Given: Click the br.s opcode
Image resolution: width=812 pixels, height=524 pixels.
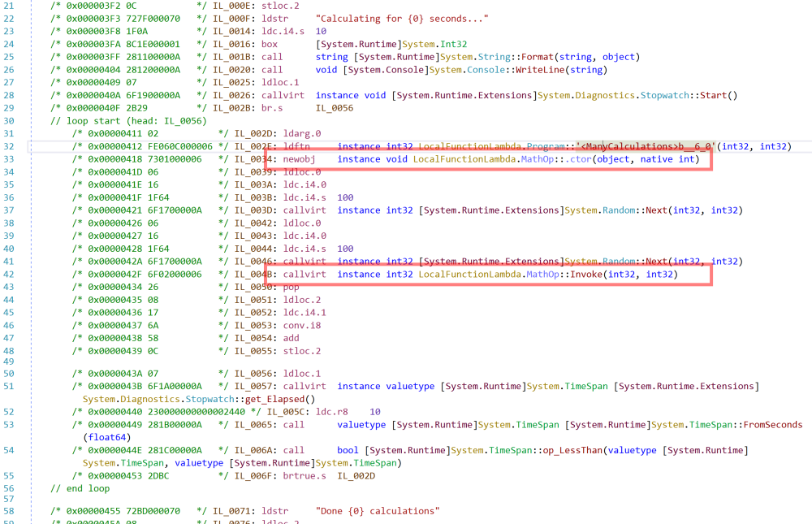Looking at the screenshot, I should pyautogui.click(x=272, y=108).
